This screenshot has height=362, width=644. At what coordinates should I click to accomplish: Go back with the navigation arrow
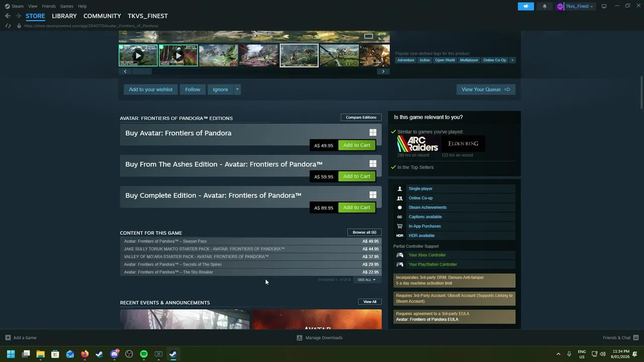point(8,16)
